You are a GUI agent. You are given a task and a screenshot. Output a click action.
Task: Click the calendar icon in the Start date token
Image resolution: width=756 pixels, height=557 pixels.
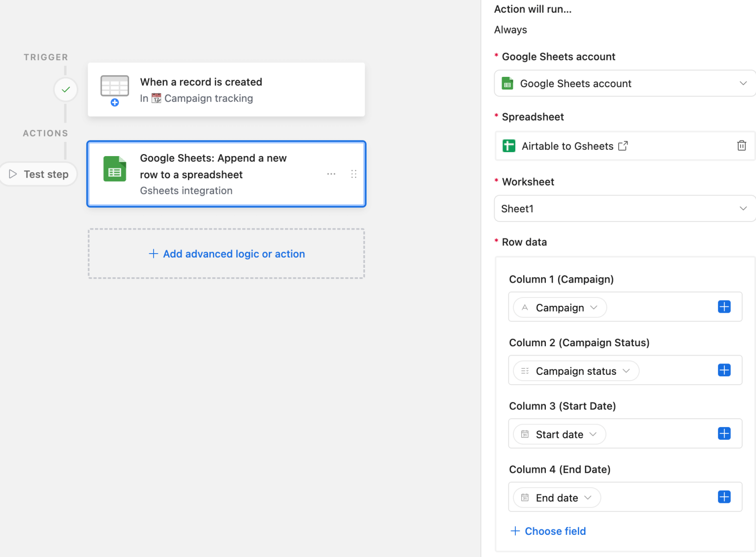(525, 434)
